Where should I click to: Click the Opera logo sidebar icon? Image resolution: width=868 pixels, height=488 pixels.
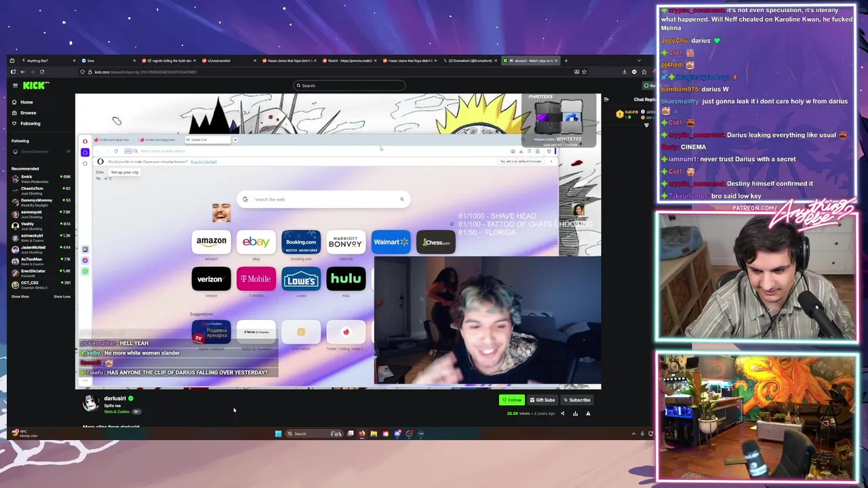click(x=85, y=141)
